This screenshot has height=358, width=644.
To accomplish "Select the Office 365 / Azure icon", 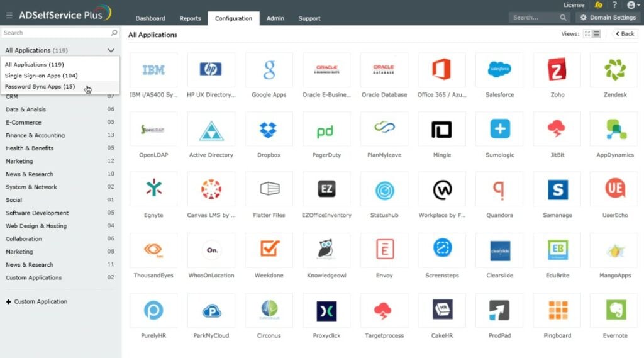I will click(442, 70).
